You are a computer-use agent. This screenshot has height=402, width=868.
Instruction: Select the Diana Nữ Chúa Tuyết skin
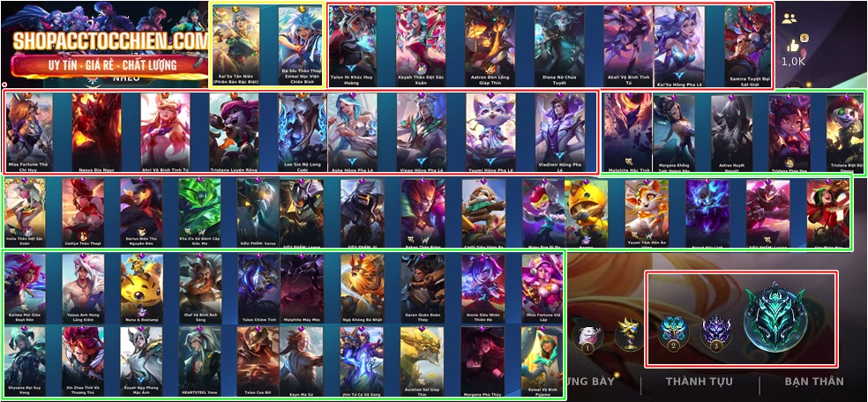(559, 45)
